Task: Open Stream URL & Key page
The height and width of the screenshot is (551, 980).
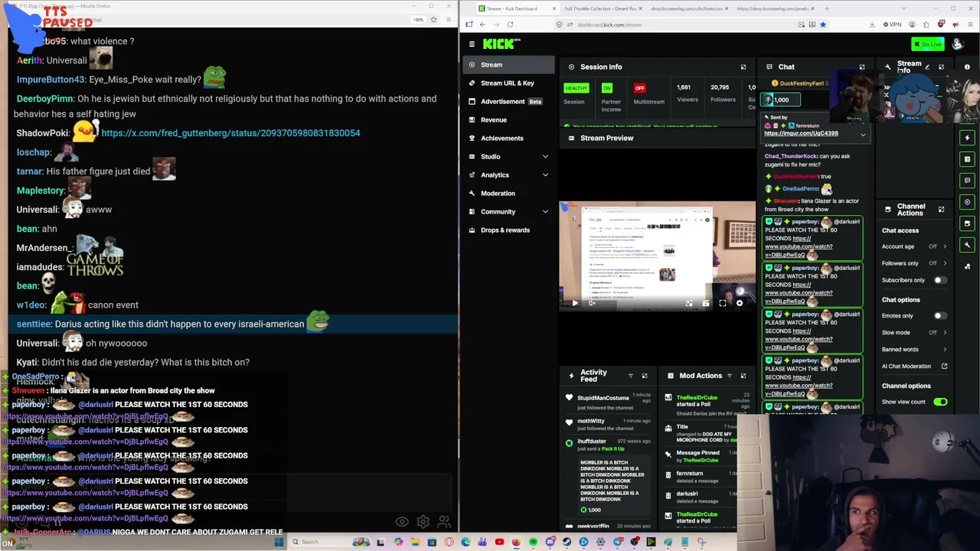Action: pos(508,83)
